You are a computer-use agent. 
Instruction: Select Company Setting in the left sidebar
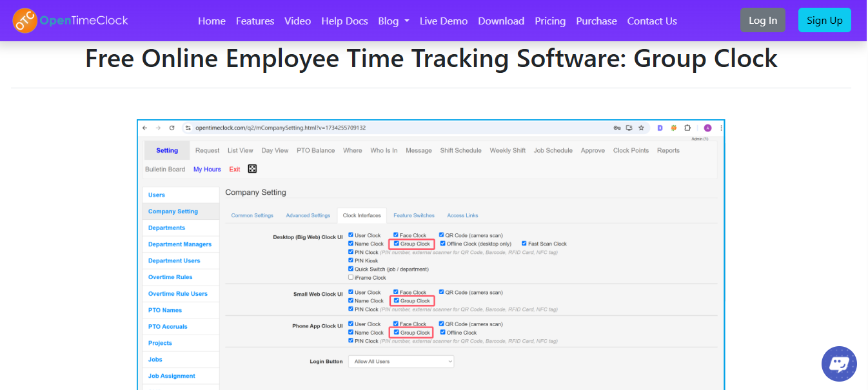(181, 211)
